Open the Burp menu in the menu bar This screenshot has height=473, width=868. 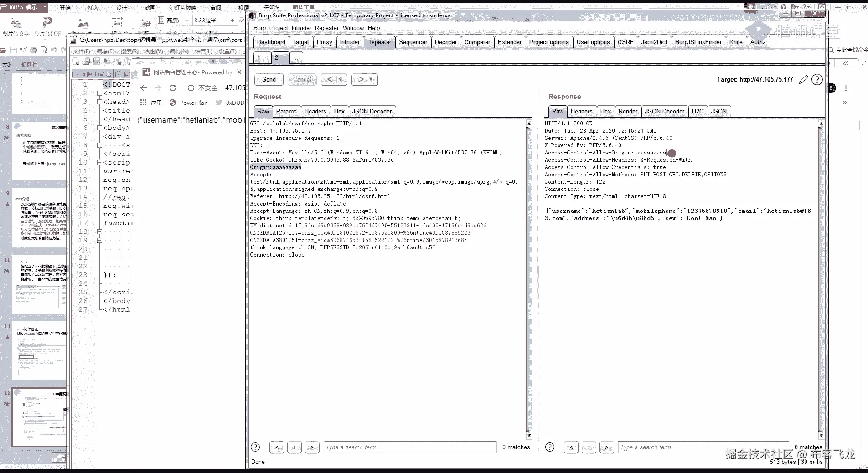(x=259, y=28)
